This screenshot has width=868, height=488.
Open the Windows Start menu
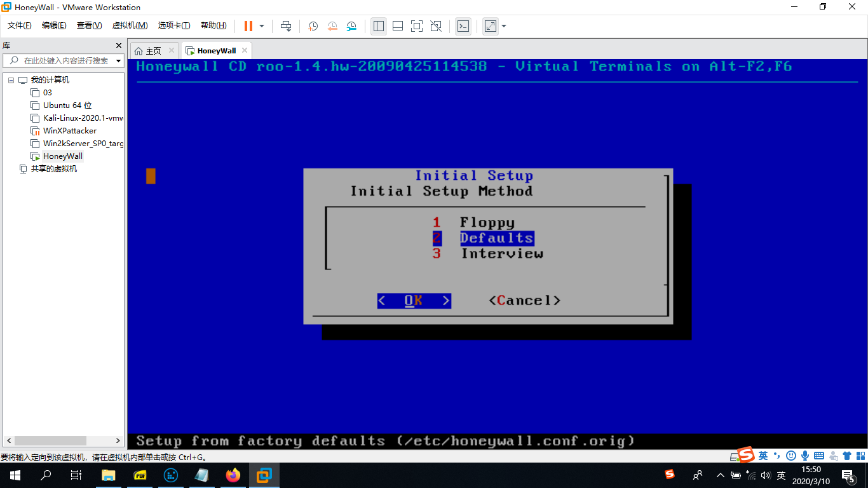[15, 475]
